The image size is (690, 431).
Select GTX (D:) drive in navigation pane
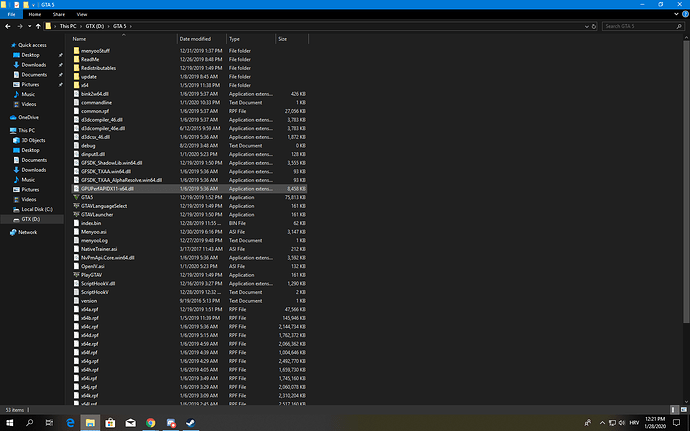pos(31,219)
